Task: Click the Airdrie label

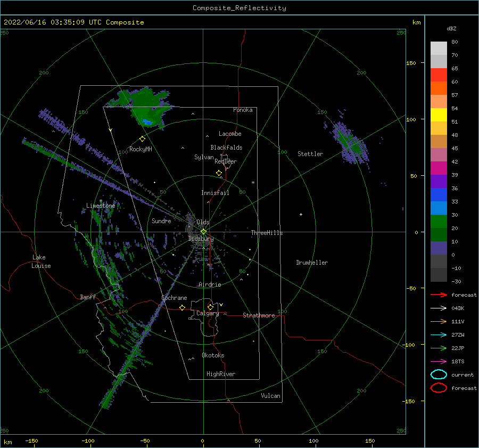Action: pos(210,284)
